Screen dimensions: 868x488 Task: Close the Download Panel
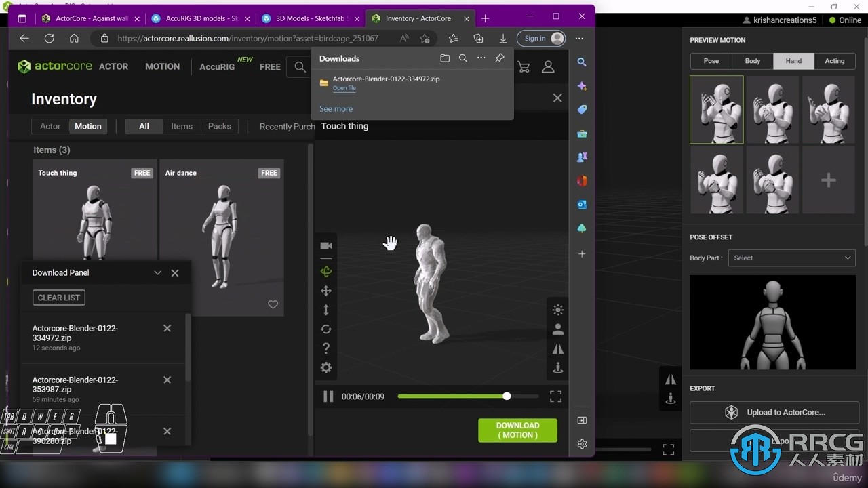coord(175,273)
